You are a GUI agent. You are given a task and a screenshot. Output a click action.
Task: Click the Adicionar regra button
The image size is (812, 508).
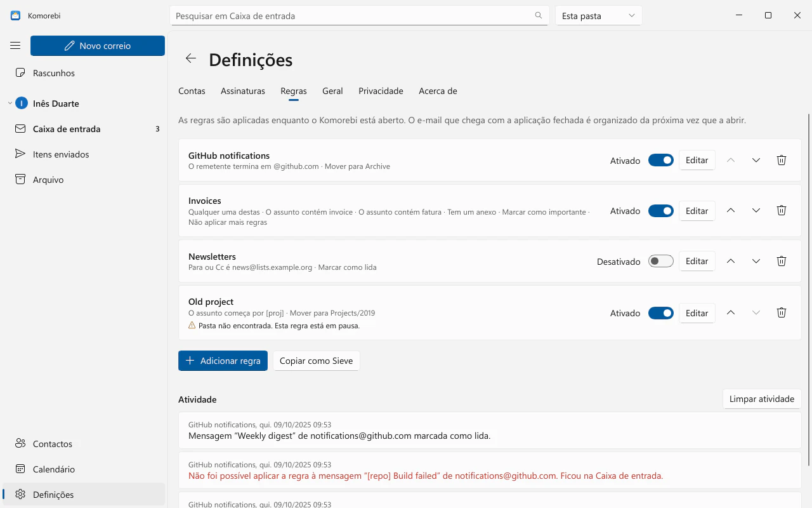pyautogui.click(x=223, y=361)
